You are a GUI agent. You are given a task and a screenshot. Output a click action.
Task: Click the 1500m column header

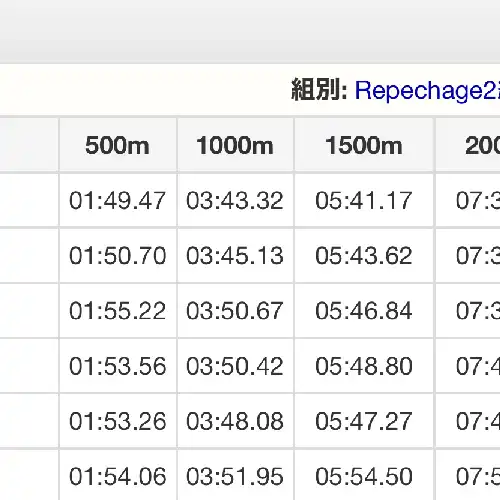pos(364,145)
